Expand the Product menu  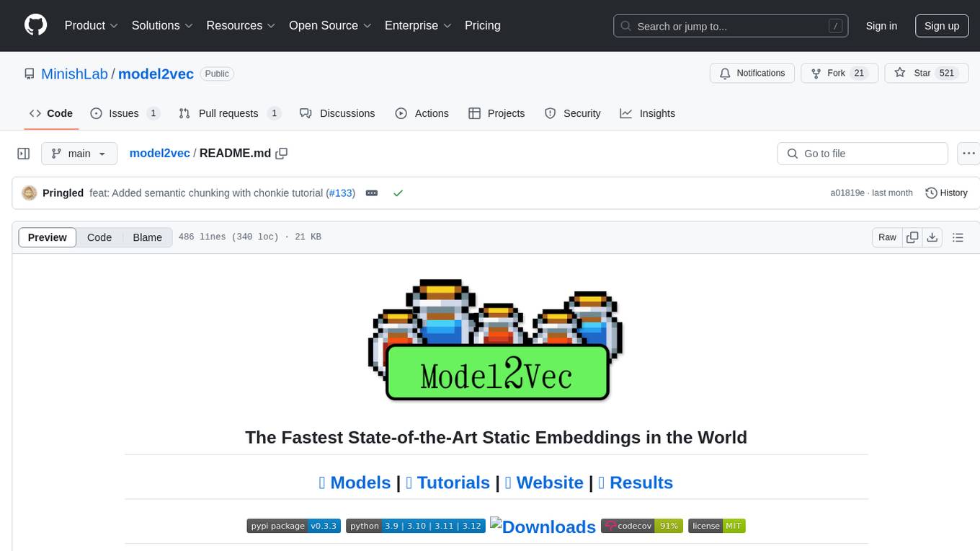(92, 25)
